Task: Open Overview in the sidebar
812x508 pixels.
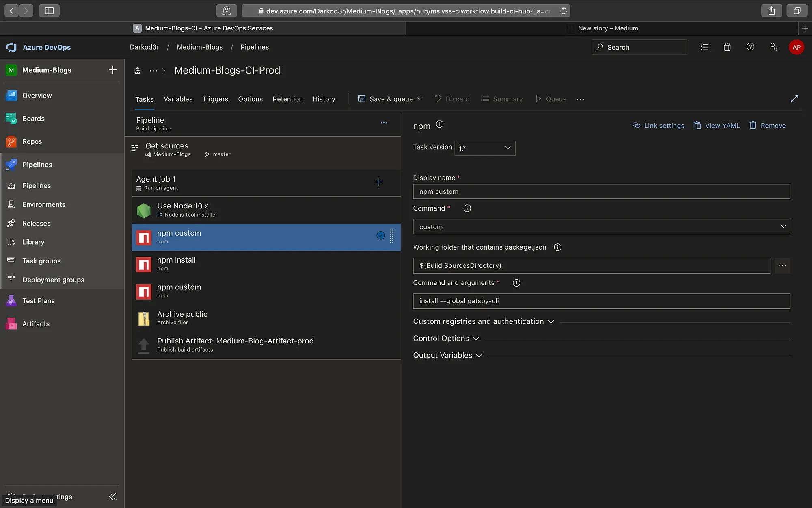Action: (37, 96)
